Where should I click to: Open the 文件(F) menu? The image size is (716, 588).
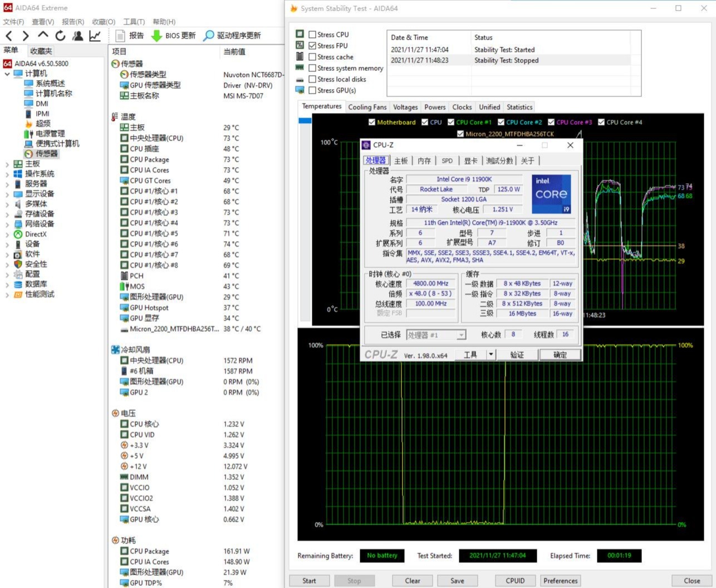pos(14,22)
